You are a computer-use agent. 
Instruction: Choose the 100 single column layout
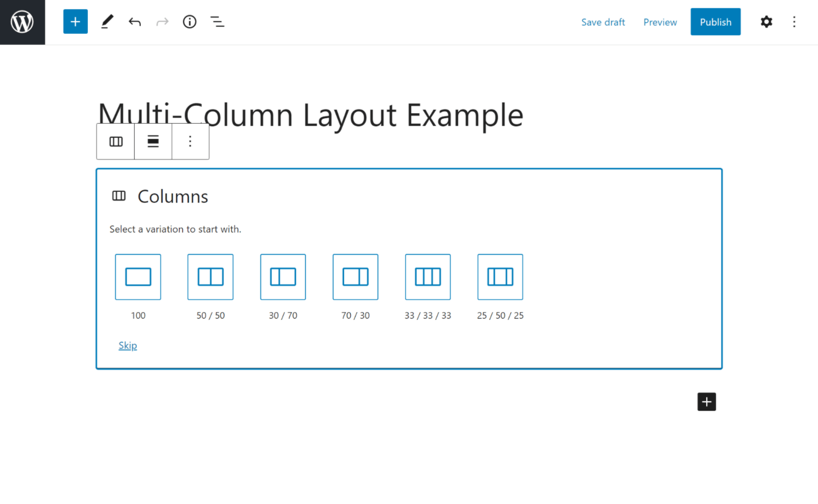(138, 277)
